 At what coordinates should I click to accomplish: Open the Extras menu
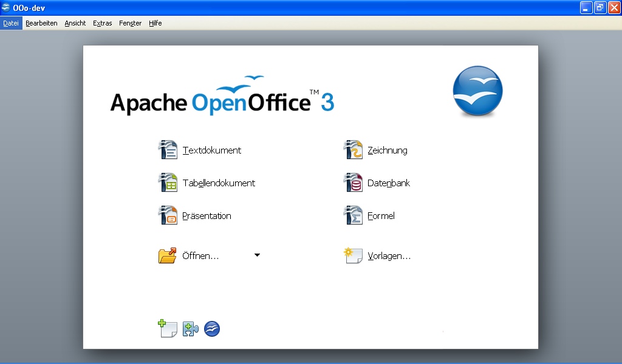tap(102, 23)
